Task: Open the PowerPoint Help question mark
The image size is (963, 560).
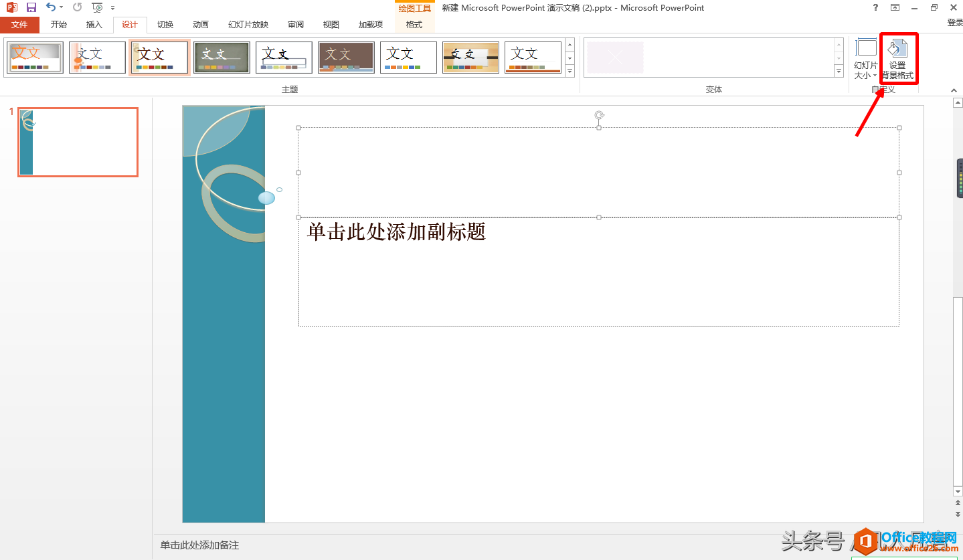Action: tap(875, 7)
